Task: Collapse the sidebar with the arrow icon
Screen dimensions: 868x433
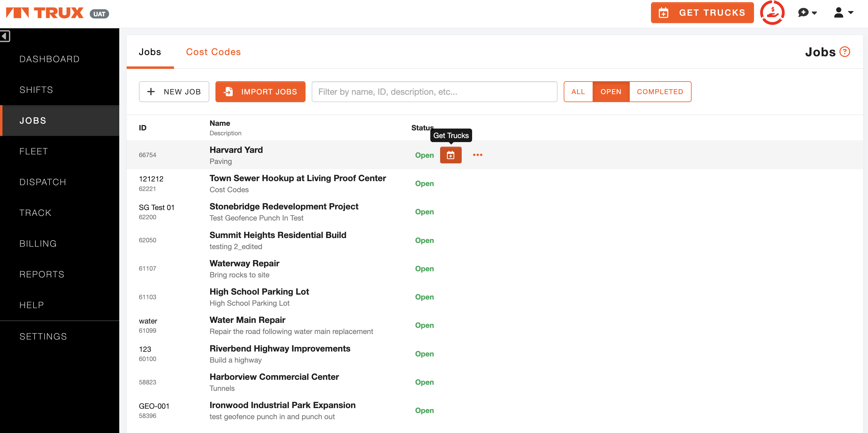Action: coord(5,36)
